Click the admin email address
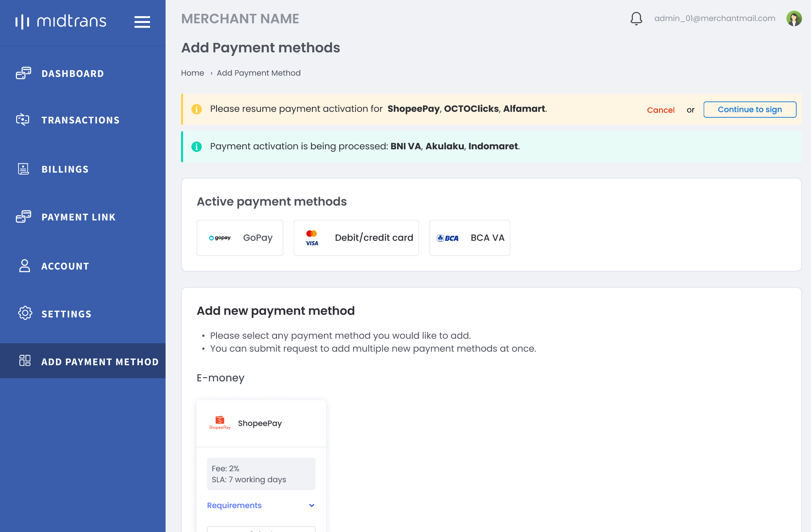Image resolution: width=811 pixels, height=532 pixels. (715, 18)
